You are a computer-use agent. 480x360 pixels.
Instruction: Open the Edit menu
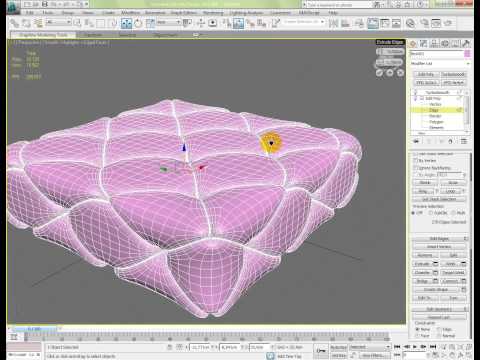click(30, 13)
